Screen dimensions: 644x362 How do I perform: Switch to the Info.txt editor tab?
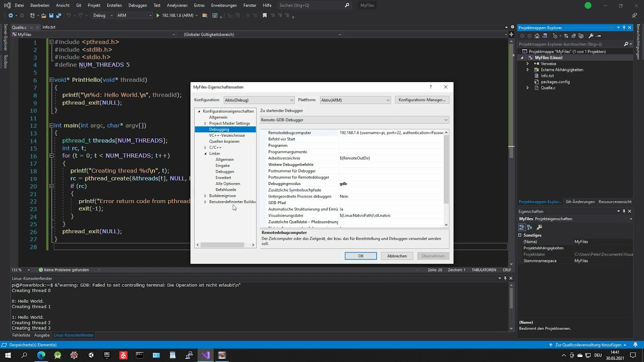[49, 27]
